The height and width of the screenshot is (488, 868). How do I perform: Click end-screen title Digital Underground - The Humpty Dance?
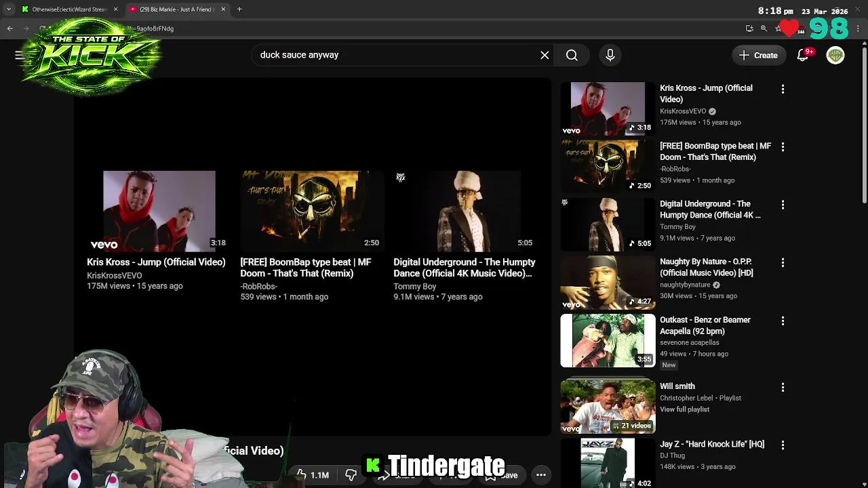[465, 268]
